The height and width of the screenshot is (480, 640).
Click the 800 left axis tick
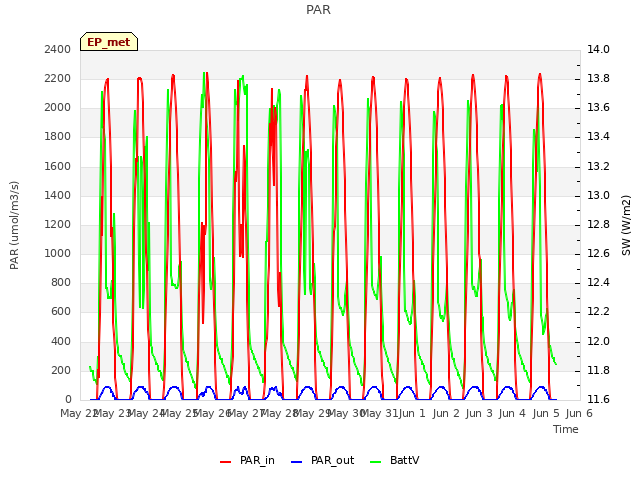[61, 282]
